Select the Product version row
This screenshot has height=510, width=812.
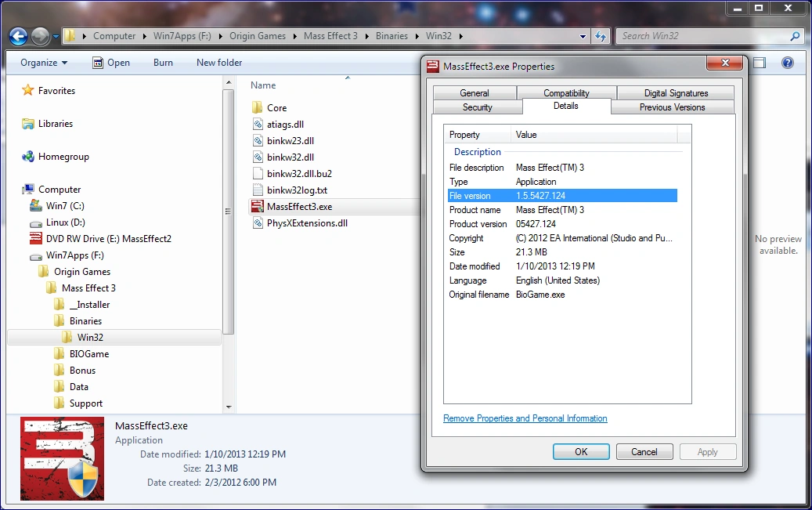click(x=562, y=224)
